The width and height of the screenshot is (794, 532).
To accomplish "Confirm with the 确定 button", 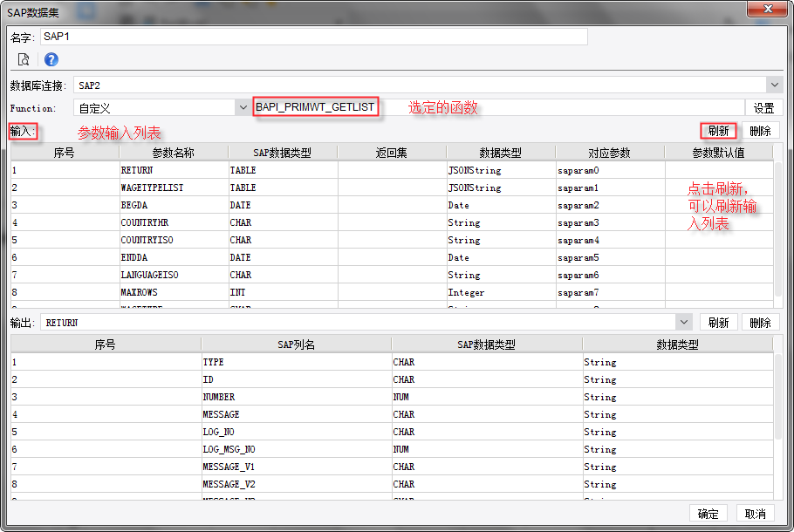I will pyautogui.click(x=708, y=514).
